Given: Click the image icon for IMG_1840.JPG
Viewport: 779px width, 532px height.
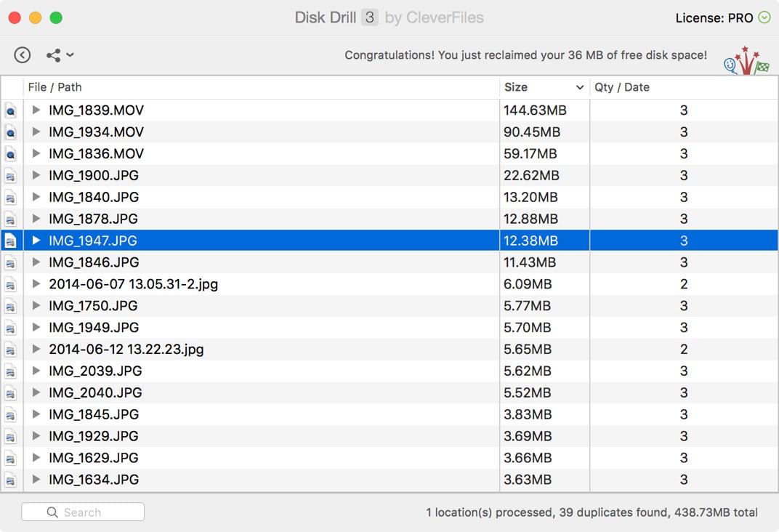Looking at the screenshot, I should click(10, 197).
